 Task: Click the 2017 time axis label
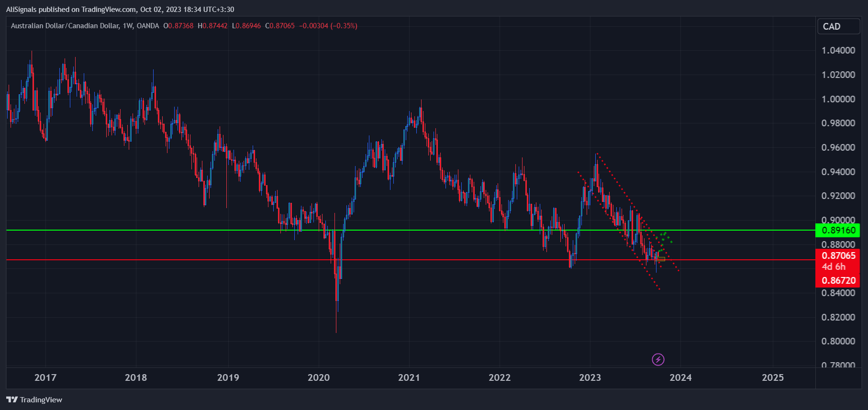pyautogui.click(x=45, y=377)
